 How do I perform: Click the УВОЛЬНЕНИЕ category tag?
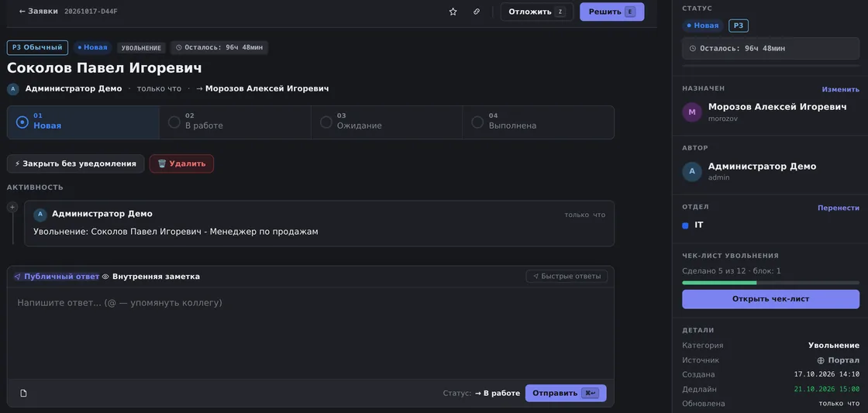pos(141,48)
